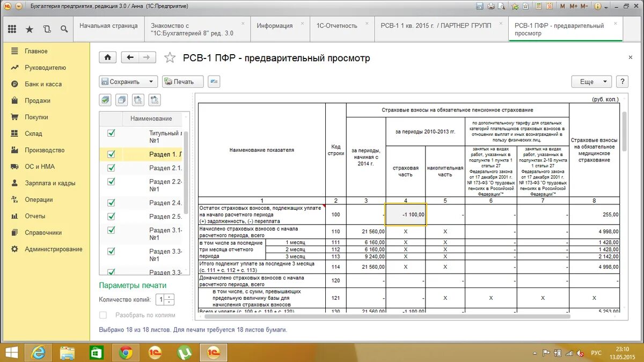Image resolution: width=644 pixels, height=362 pixels.
Task: Click the M+ memory button
Action: click(x=573, y=6)
